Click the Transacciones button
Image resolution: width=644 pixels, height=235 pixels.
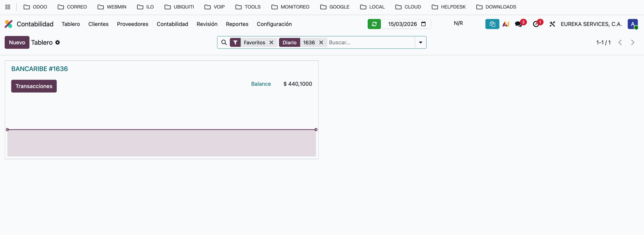pyautogui.click(x=34, y=86)
